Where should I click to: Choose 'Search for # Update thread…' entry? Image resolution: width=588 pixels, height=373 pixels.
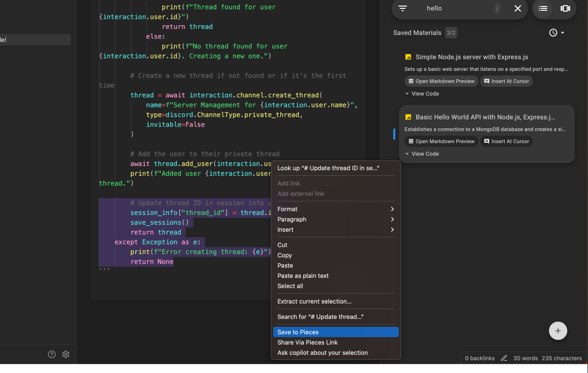pos(336,317)
